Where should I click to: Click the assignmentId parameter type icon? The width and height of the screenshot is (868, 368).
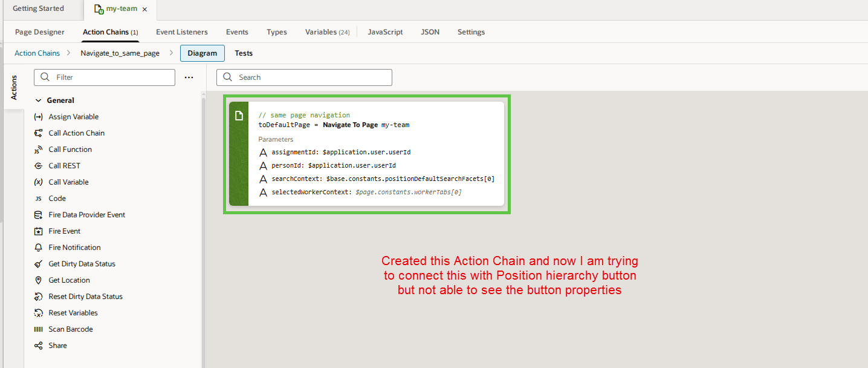tap(263, 153)
